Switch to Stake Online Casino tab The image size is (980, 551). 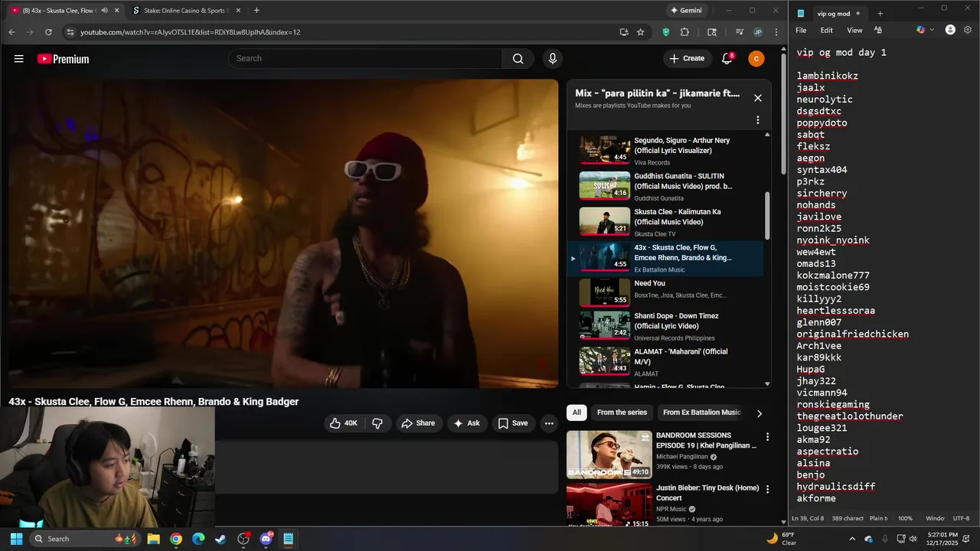[x=185, y=11]
